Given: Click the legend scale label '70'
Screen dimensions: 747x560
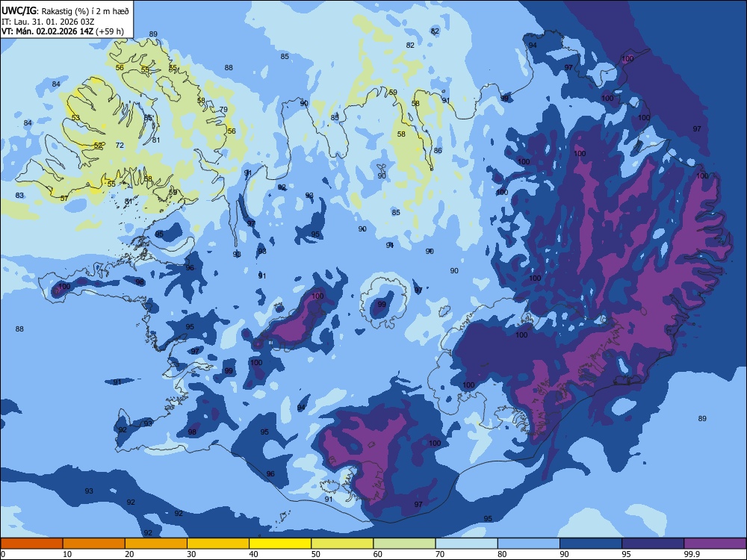Looking at the screenshot, I should 440,554.
